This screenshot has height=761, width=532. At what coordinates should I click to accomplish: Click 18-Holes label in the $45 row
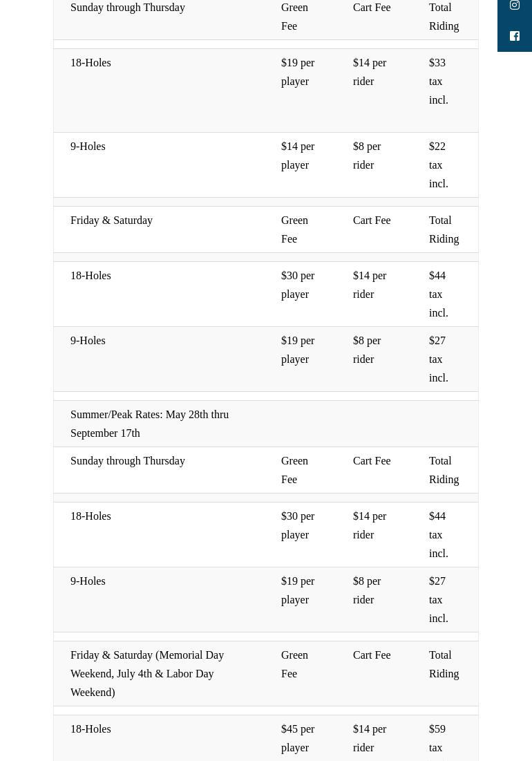(91, 729)
